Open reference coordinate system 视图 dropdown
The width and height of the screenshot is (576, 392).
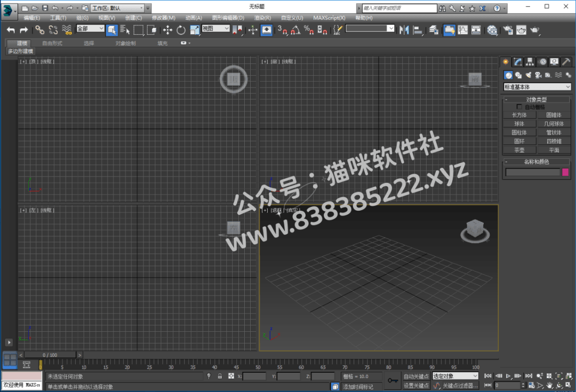[x=215, y=28]
